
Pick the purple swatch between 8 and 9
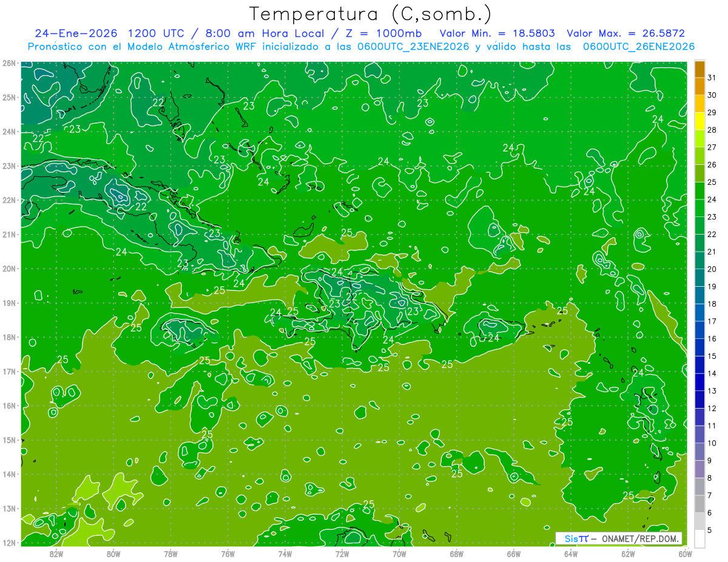click(699, 469)
